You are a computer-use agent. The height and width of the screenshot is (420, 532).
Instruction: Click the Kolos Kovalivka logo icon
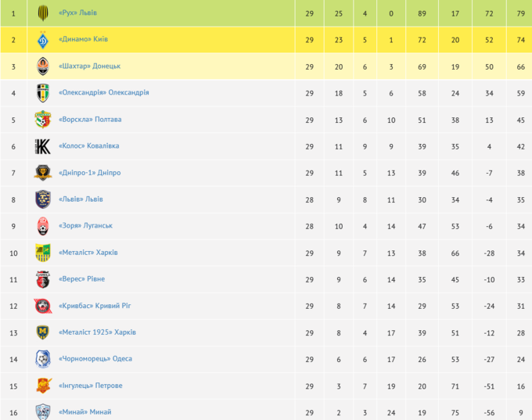43,146
